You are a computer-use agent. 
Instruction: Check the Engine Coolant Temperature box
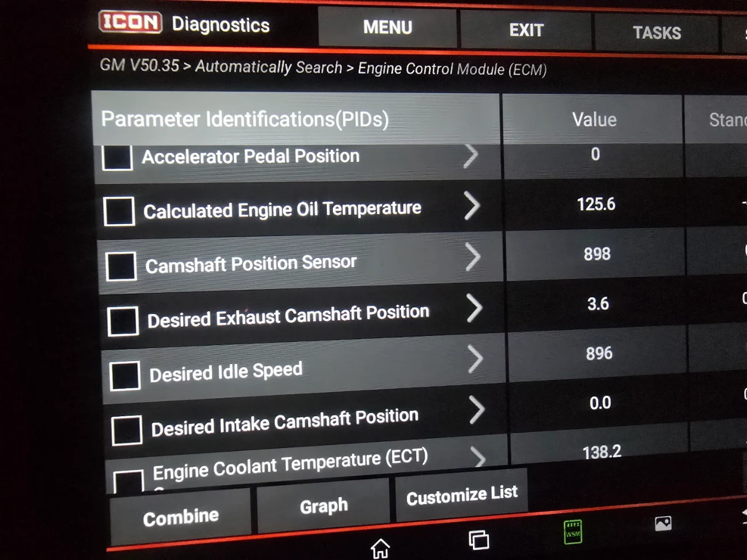coord(129,481)
